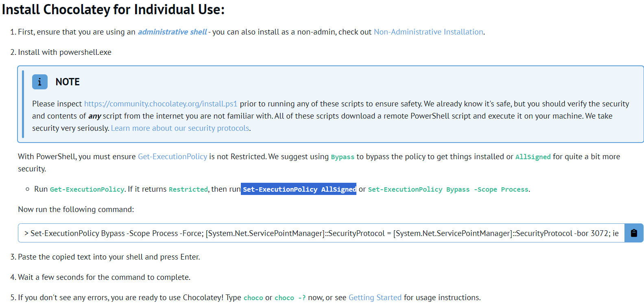Click the bold italic word 'any' in note
The height and width of the screenshot is (303, 644).
(x=94, y=116)
